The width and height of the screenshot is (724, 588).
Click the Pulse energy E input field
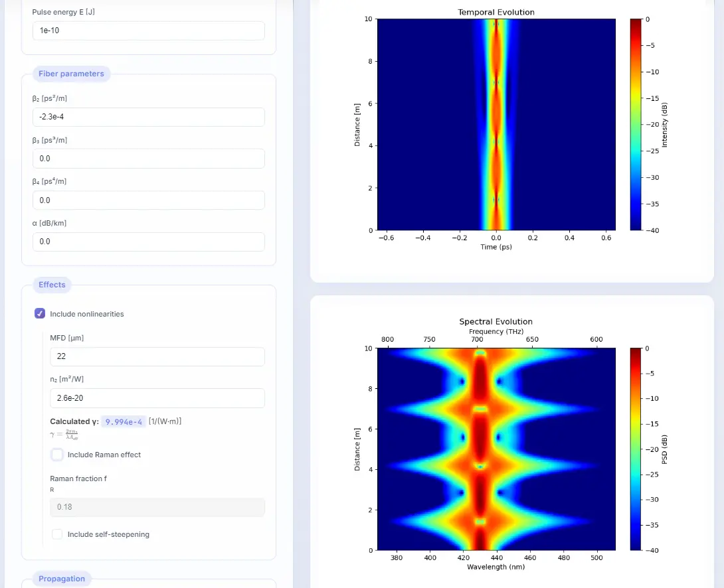click(x=148, y=31)
